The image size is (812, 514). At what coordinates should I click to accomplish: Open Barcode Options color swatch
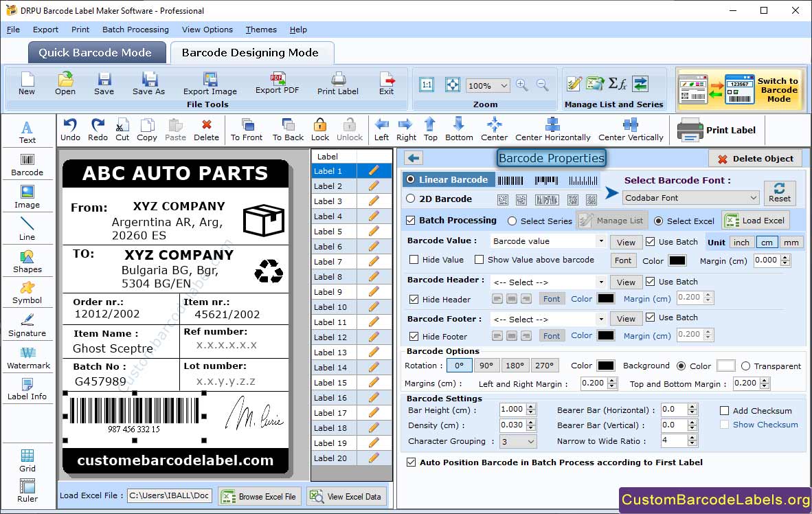point(606,366)
